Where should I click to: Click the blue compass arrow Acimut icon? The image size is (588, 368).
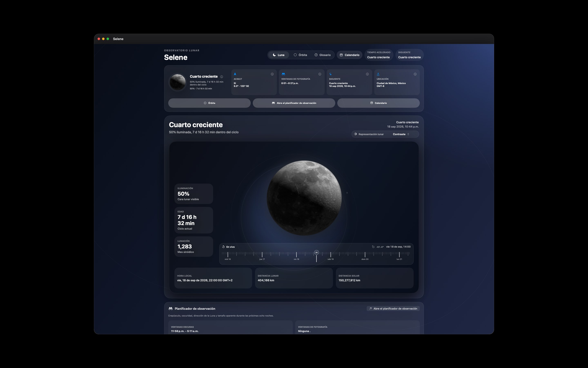[x=235, y=74]
